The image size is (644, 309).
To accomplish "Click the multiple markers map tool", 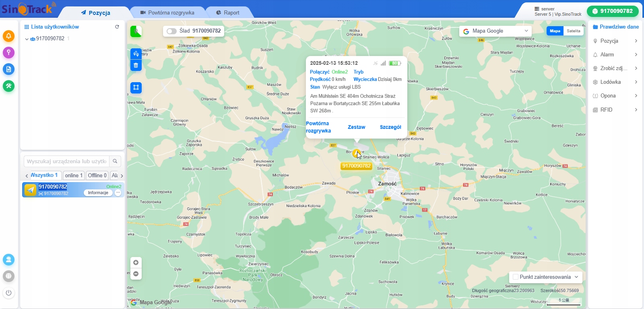I will tap(136, 54).
